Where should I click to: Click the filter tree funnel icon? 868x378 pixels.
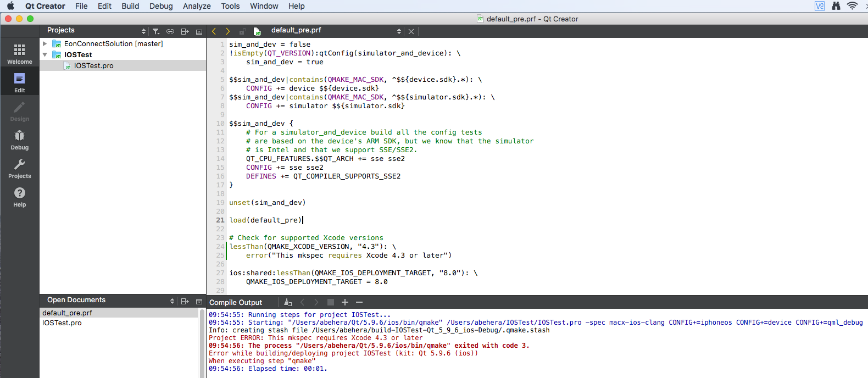(156, 31)
